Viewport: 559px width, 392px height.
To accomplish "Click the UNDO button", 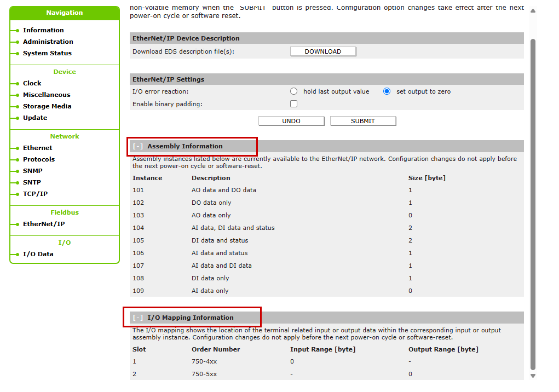I will point(291,121).
